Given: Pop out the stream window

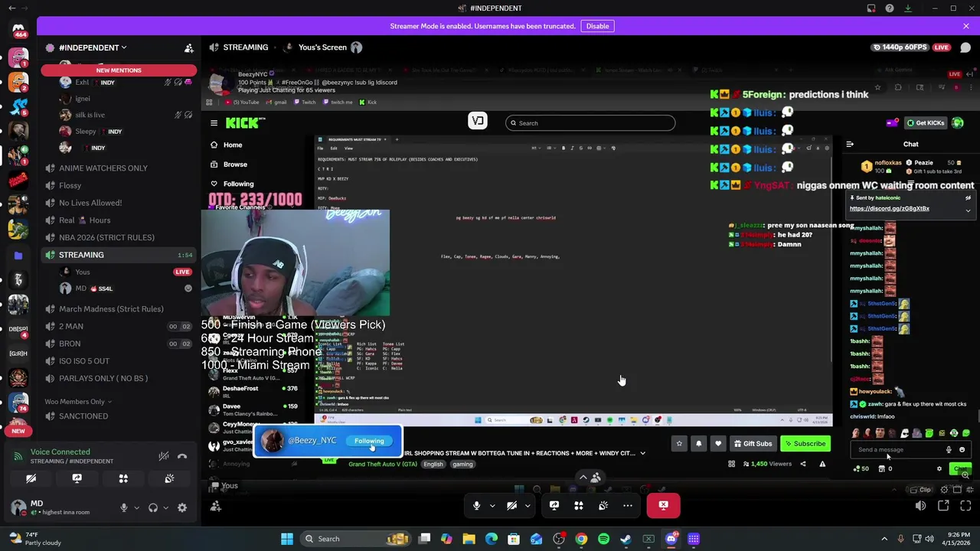Looking at the screenshot, I should 943,506.
